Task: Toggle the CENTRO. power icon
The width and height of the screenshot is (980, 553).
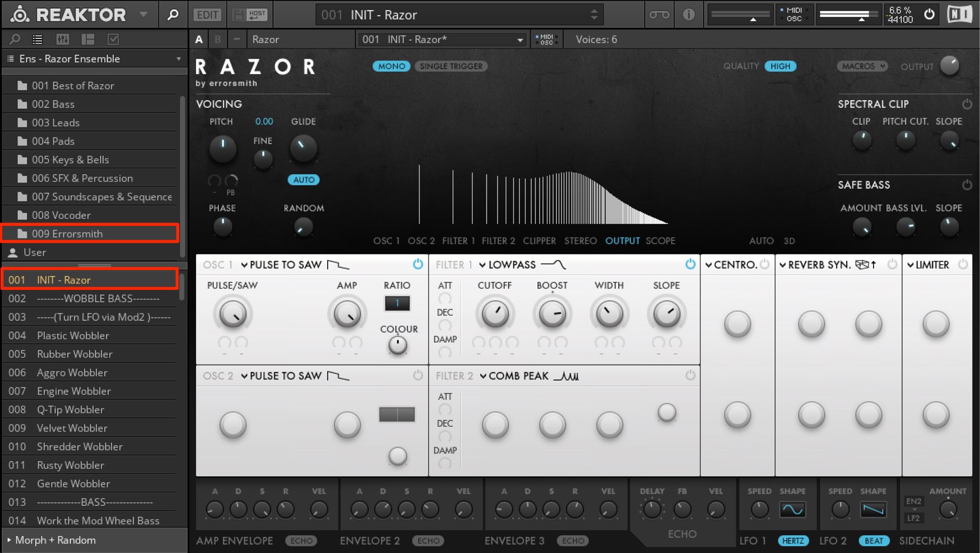Action: click(x=765, y=264)
